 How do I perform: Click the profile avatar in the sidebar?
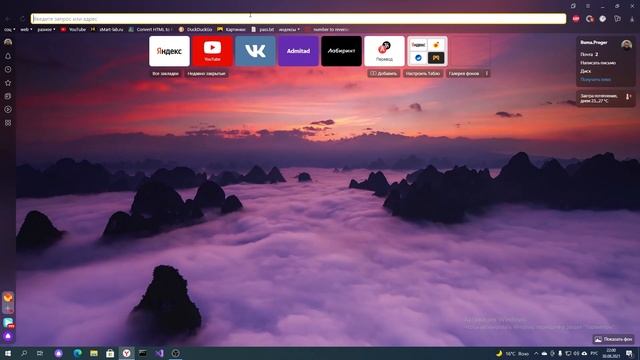(x=8, y=42)
